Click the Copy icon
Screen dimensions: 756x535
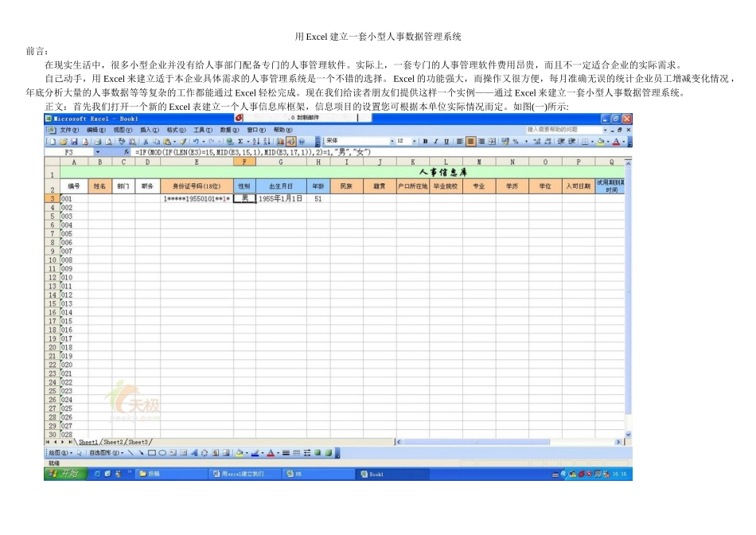pos(156,142)
